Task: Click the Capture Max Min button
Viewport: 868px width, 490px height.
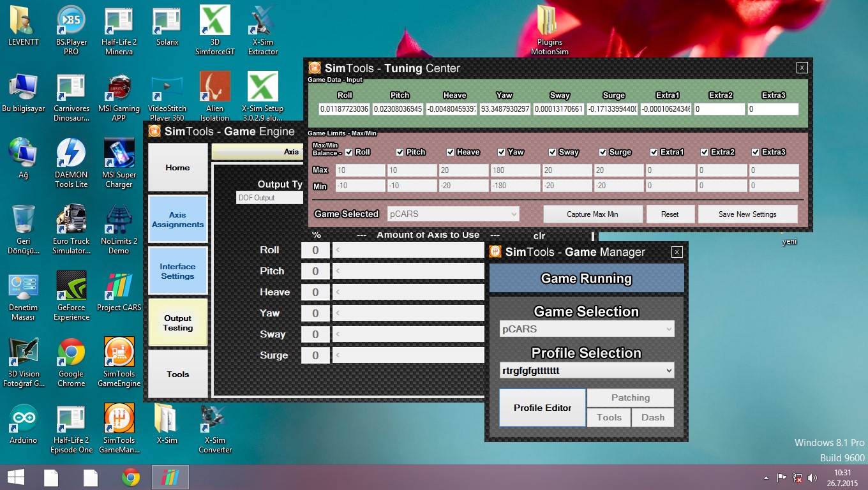Action: tap(592, 214)
